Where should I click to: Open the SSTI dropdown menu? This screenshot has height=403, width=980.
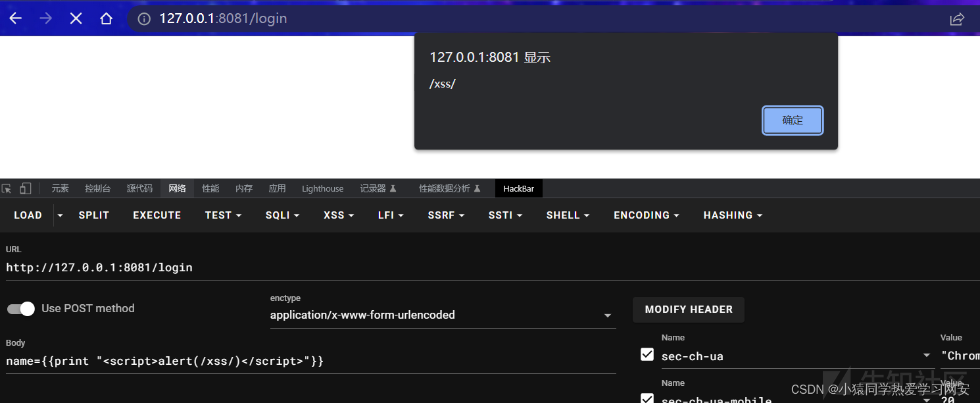(x=505, y=215)
